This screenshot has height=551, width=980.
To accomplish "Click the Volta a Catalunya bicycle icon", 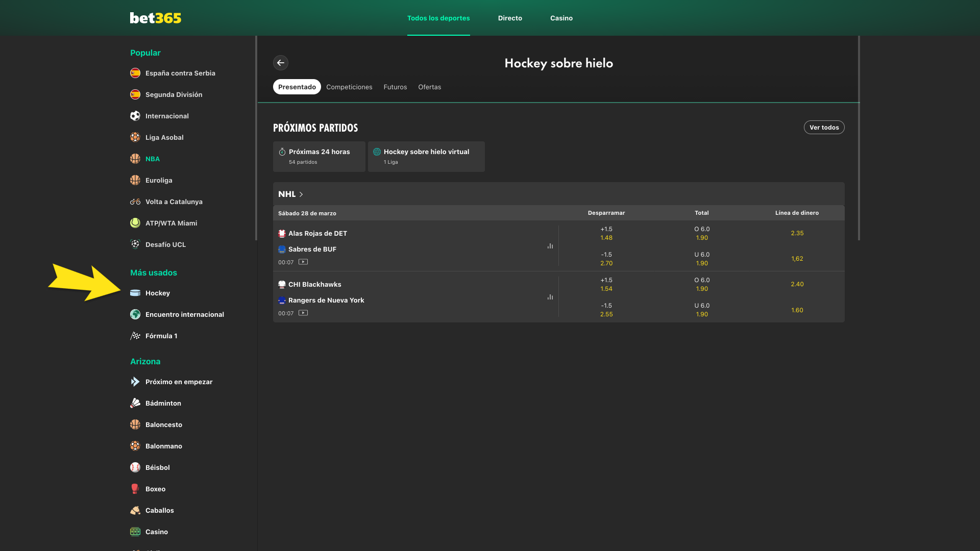I will tap(135, 202).
